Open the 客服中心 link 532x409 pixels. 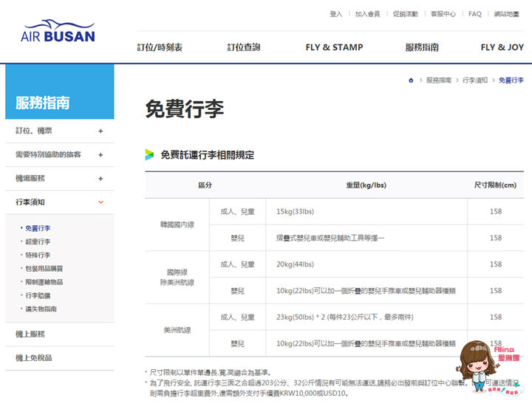coord(443,14)
